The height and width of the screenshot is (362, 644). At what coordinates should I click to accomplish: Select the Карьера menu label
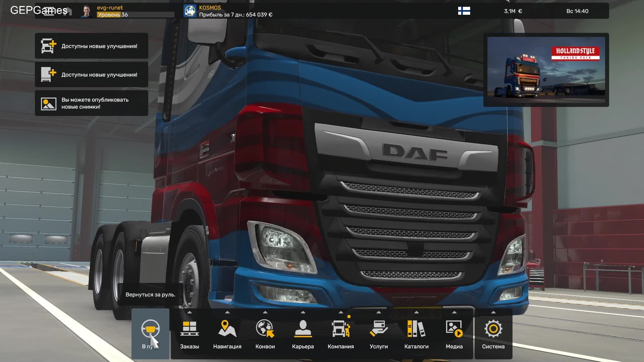pyautogui.click(x=303, y=347)
